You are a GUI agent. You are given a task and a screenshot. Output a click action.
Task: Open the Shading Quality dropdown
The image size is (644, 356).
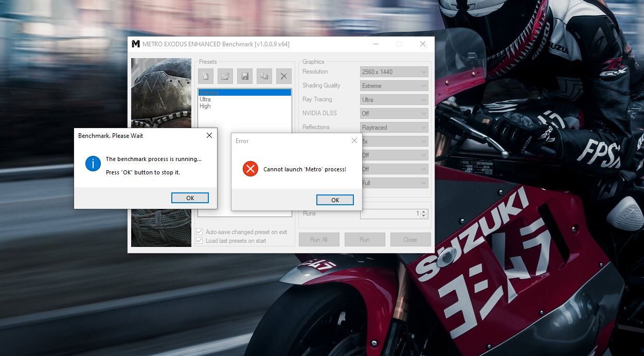[394, 86]
